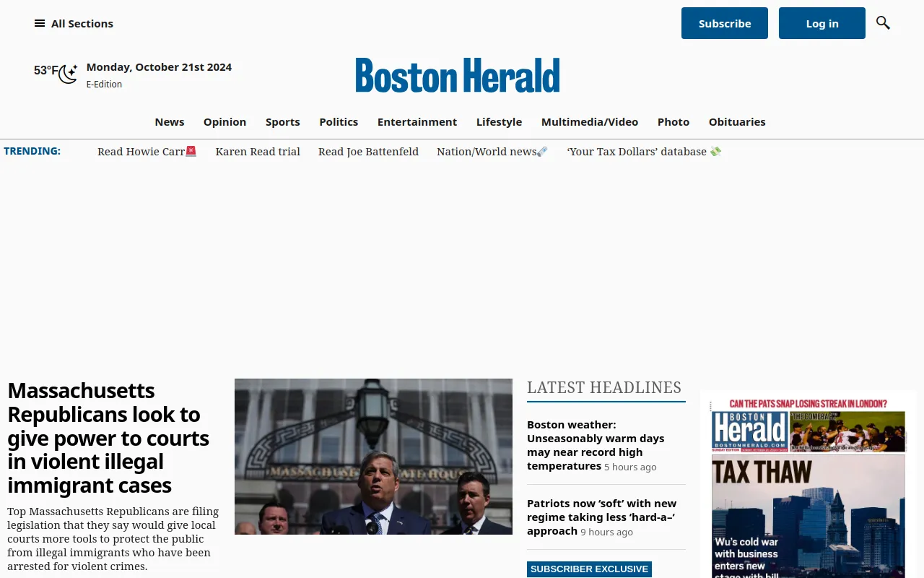Click the Republicans article summary text
Screen dimensions: 924x578
coord(113,538)
